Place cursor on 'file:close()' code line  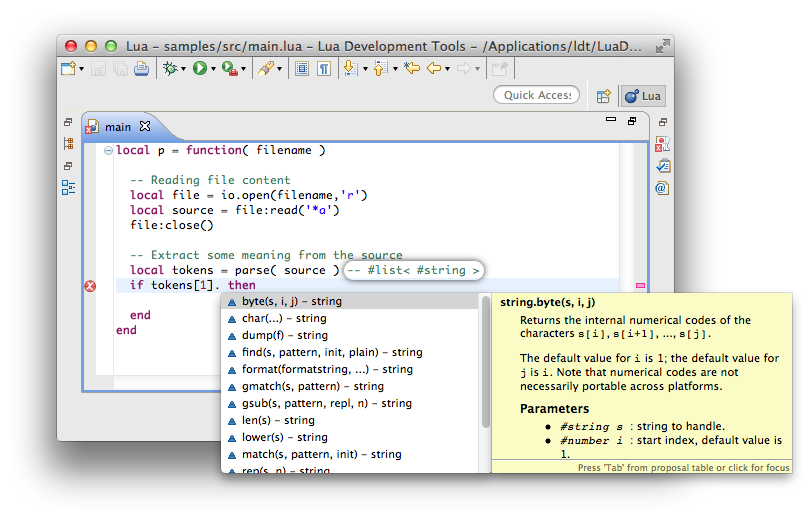(172, 225)
